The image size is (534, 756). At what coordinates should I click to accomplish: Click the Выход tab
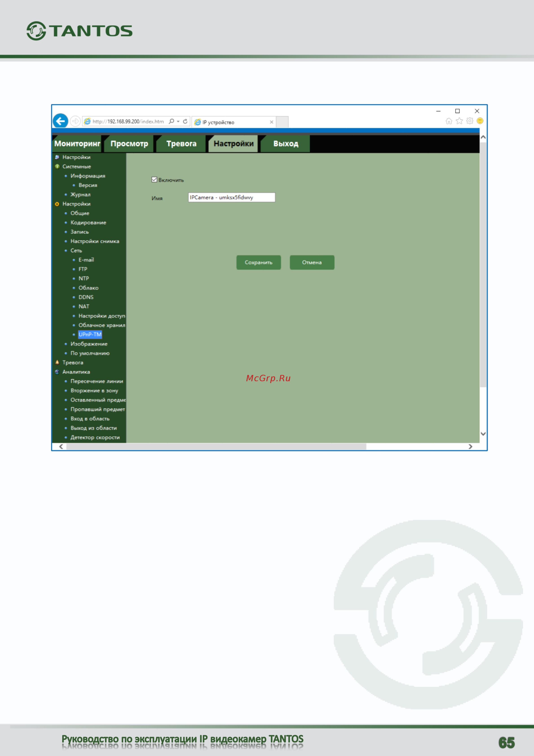point(286,144)
